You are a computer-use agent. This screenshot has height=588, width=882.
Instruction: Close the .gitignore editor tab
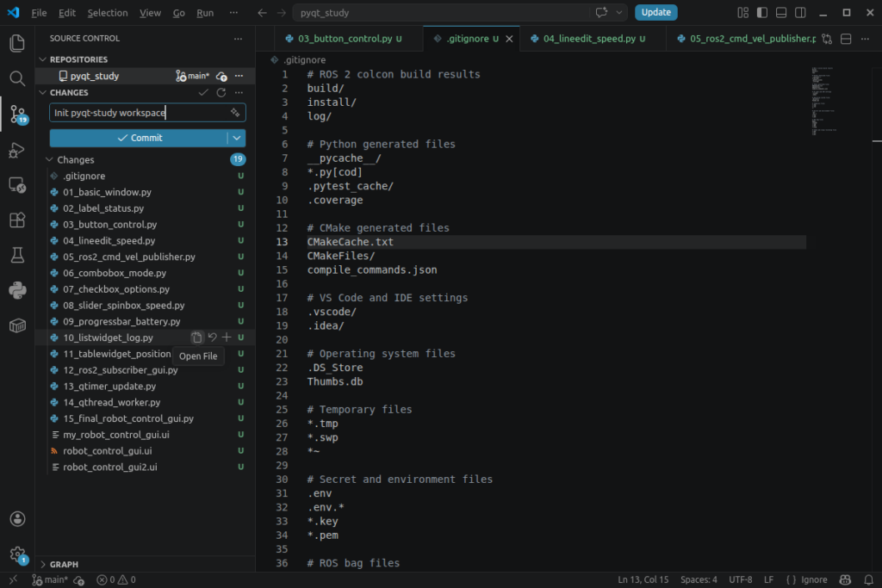pyautogui.click(x=509, y=39)
